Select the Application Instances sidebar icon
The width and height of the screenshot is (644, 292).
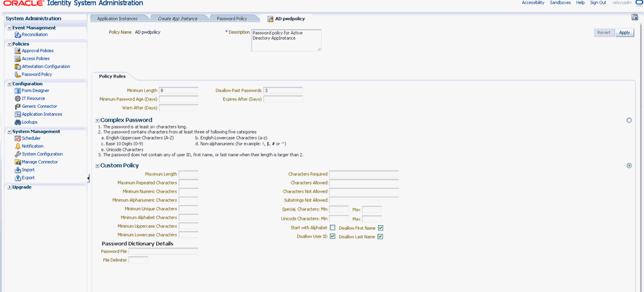tap(18, 114)
